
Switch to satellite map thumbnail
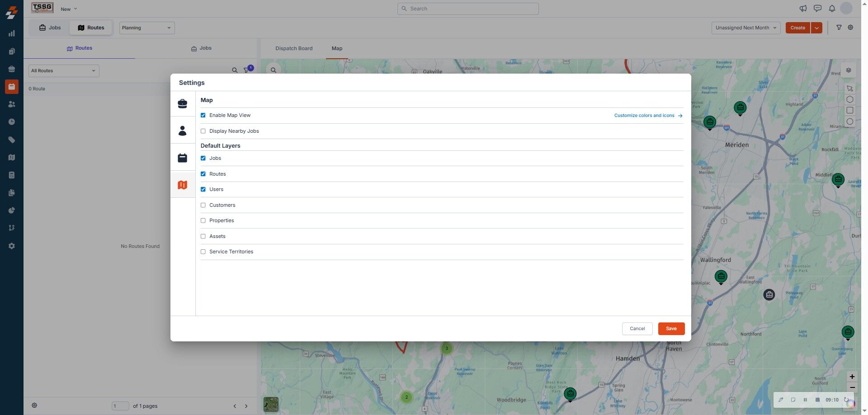click(271, 404)
